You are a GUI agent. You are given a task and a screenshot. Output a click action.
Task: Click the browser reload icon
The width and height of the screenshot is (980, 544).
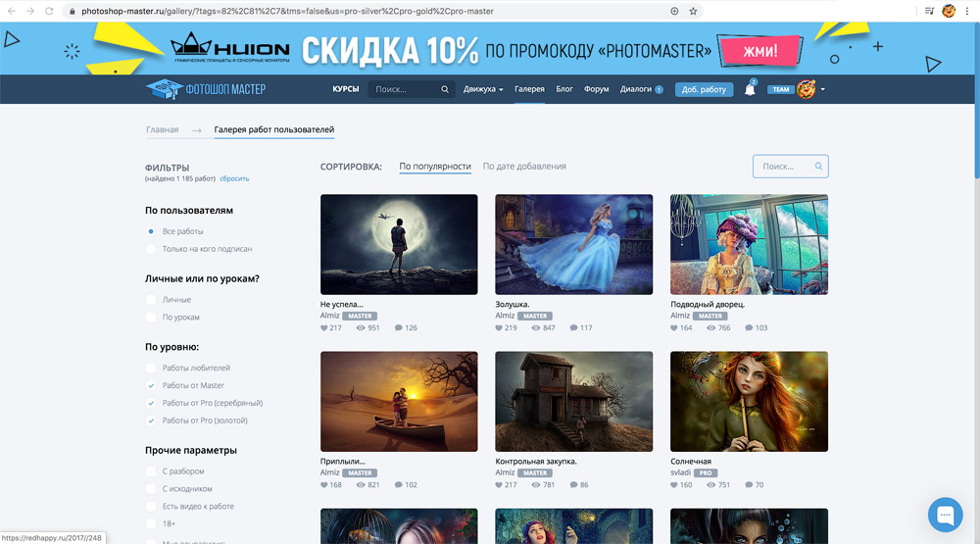point(49,11)
